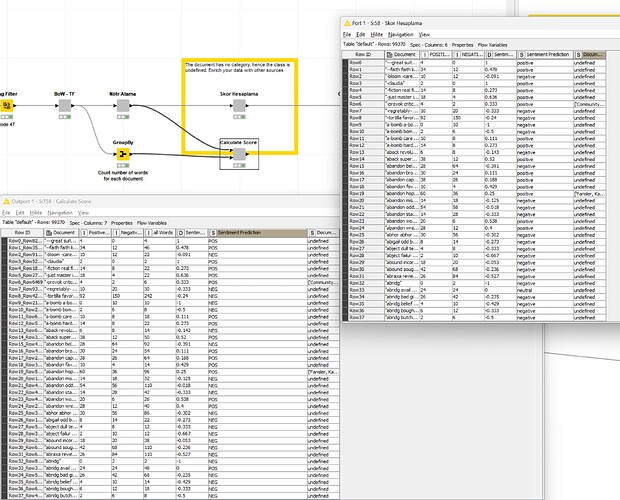The image size is (620, 500).
Task: Click integer icon of POSITI... column header
Action: pyautogui.click(x=425, y=55)
